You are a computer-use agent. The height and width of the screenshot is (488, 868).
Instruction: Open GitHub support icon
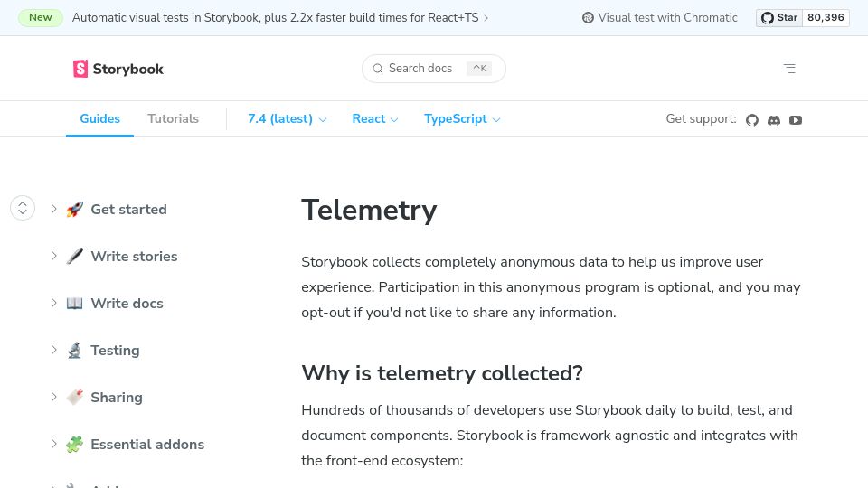tap(751, 119)
